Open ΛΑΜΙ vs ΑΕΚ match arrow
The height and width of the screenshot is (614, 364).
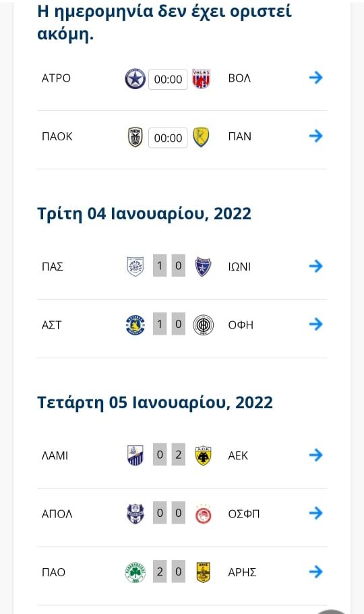point(316,455)
